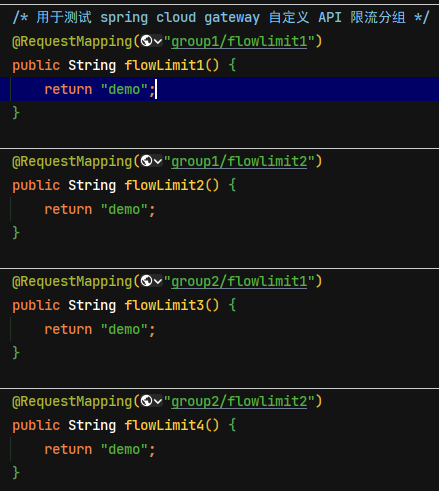The image size is (439, 491).
Task: Click globe icon beside group1/flowlimit1 mapping
Action: [146, 41]
